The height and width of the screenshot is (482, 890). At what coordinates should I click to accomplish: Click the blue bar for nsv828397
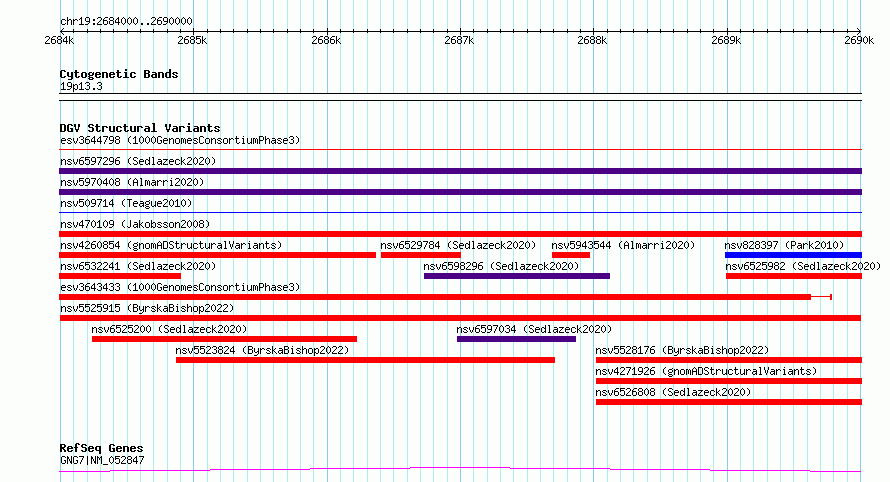pyautogui.click(x=794, y=255)
